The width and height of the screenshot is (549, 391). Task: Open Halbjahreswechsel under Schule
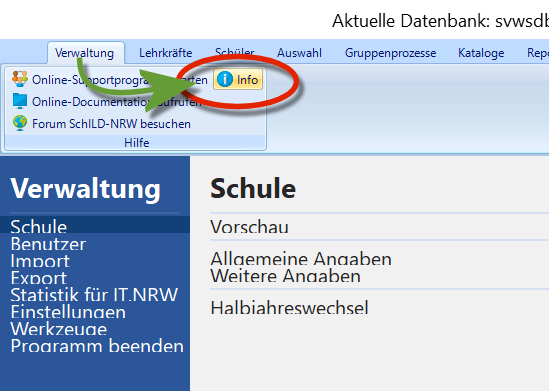click(289, 308)
